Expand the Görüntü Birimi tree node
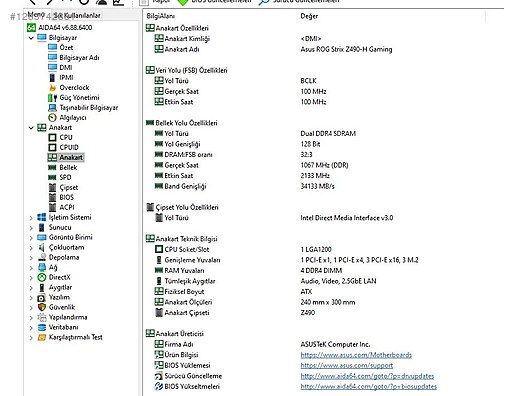Viewport: 528px width, 396px height. [31, 238]
